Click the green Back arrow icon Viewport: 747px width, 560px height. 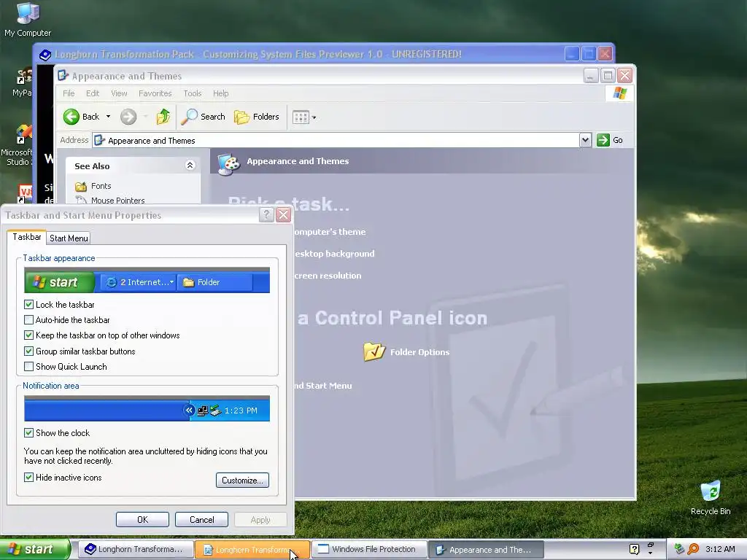[71, 117]
